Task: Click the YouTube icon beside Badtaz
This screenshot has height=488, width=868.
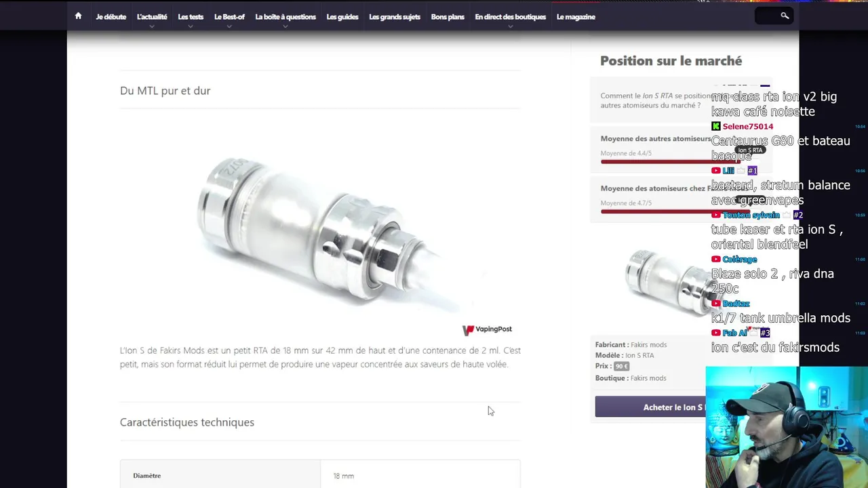Action: (x=715, y=304)
